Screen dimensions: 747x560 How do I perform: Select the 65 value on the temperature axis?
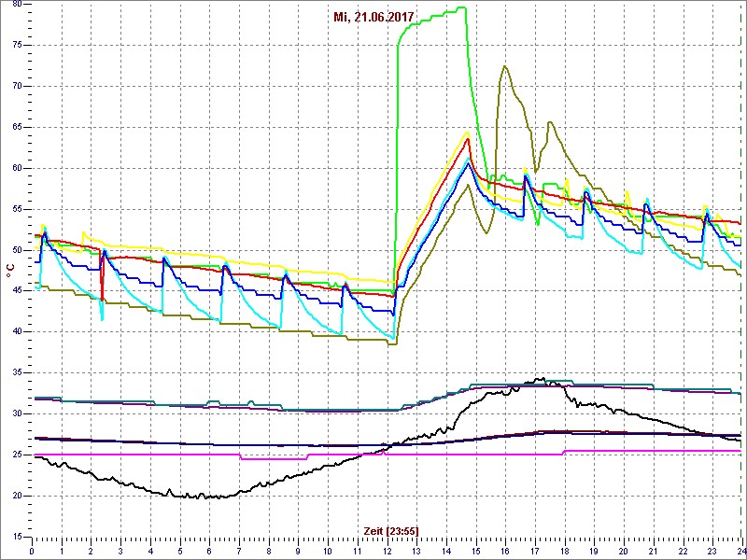tap(16, 127)
